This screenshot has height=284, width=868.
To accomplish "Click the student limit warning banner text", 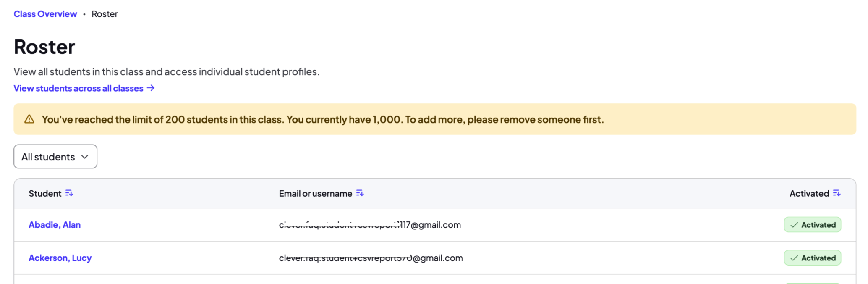I will 323,119.
